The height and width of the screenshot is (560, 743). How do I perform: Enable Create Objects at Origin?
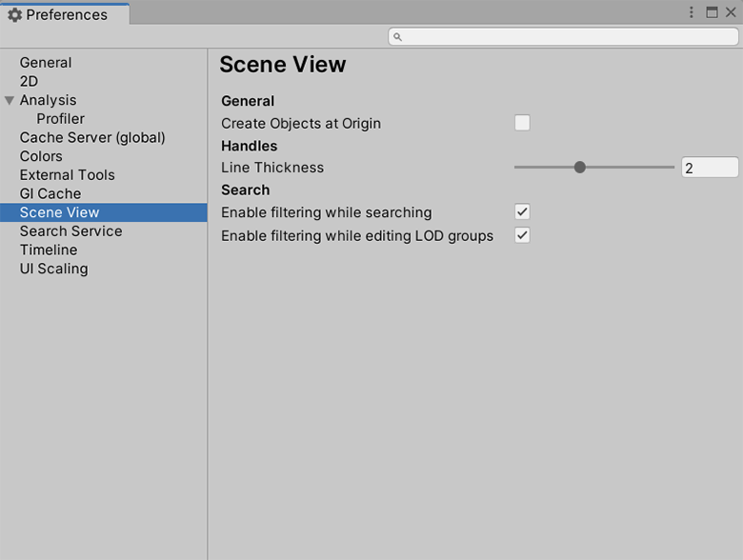coord(522,123)
